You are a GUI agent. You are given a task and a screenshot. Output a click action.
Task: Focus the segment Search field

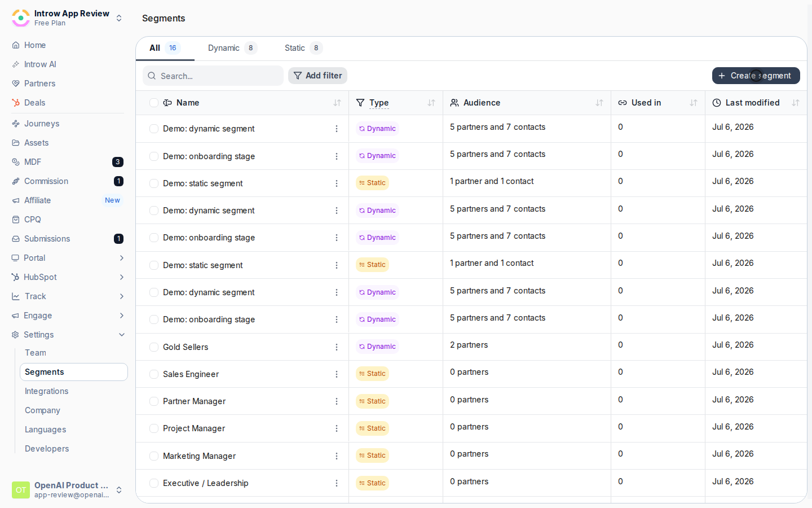click(213, 76)
